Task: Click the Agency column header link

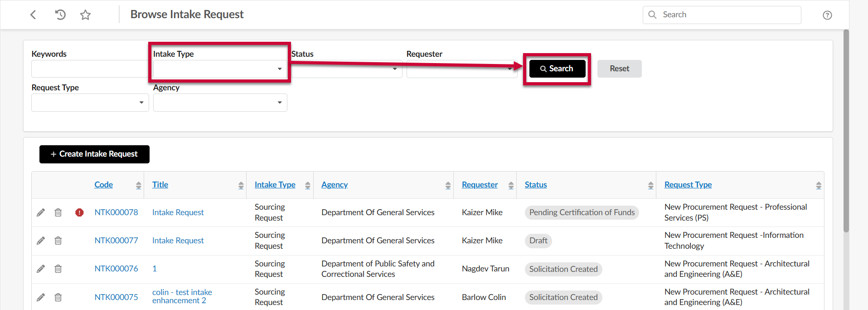Action: [x=335, y=185]
